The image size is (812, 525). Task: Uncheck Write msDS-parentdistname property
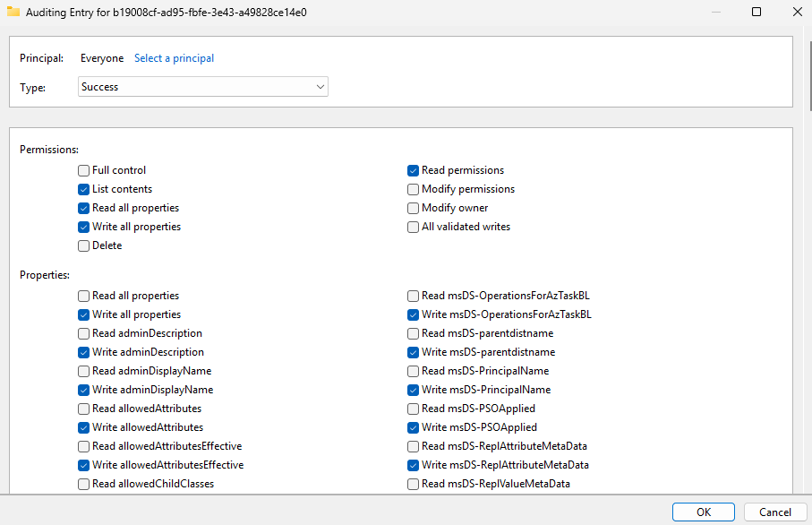(x=413, y=352)
